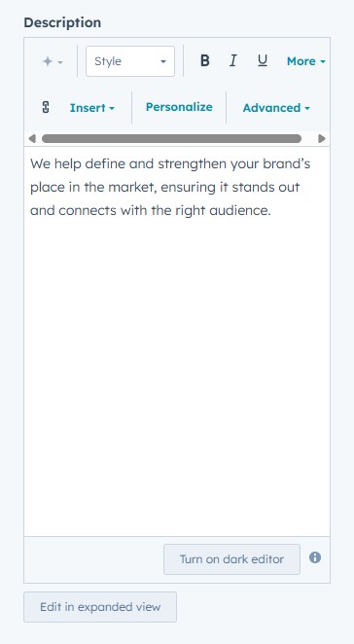Open the AI assistant sparkle menu
The image size is (354, 644).
[53, 61]
